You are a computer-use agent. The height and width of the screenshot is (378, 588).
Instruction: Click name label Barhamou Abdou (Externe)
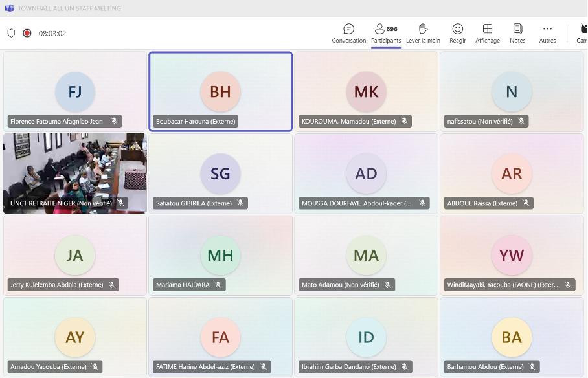(485, 366)
